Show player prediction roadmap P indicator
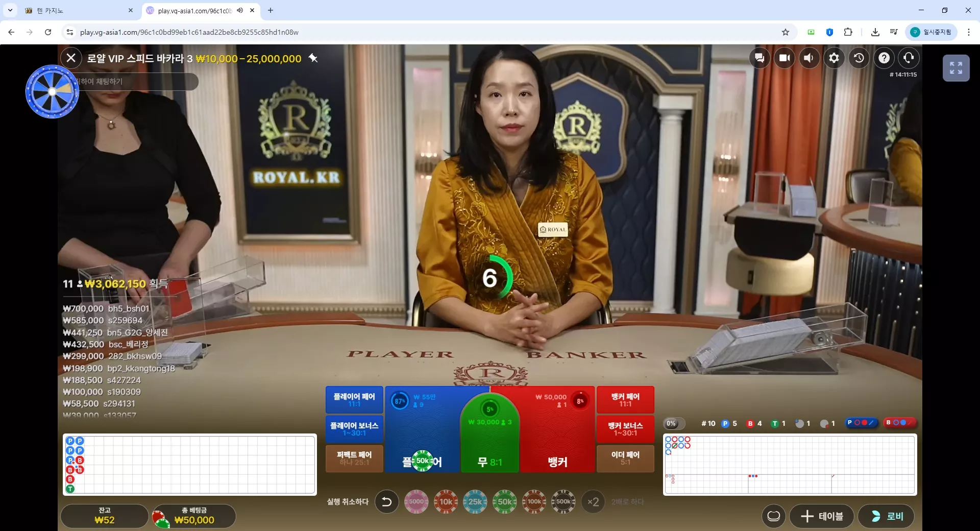The height and width of the screenshot is (531, 980). pyautogui.click(x=861, y=423)
